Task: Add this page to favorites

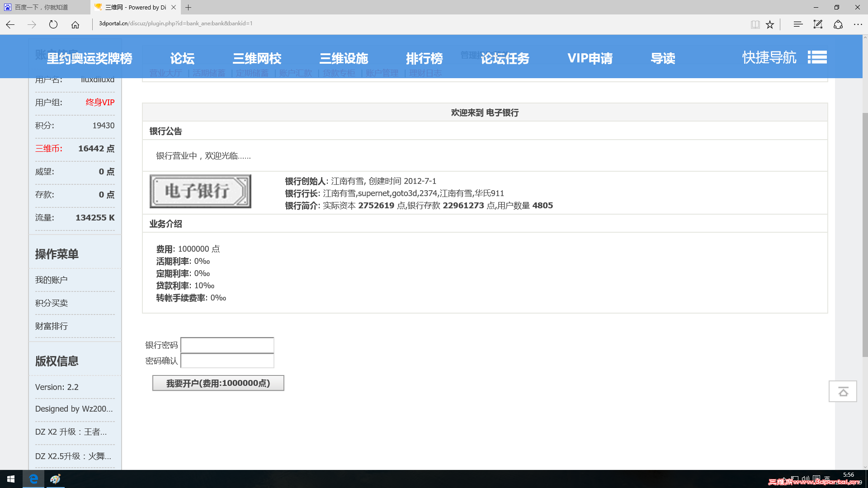Action: (x=770, y=24)
